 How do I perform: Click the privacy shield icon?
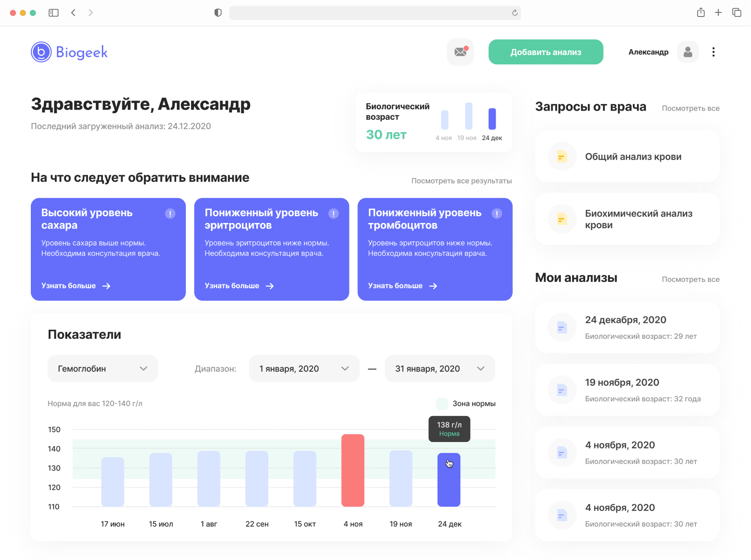coord(218,13)
